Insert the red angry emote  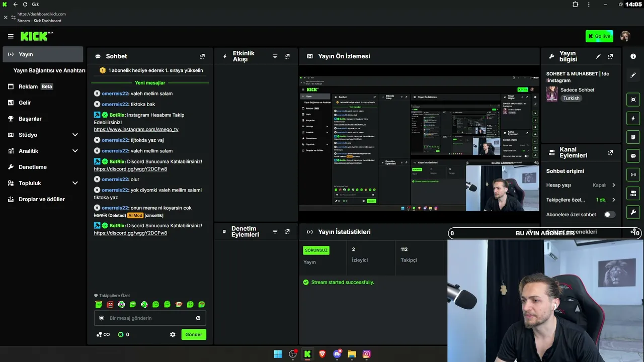[x=110, y=304]
